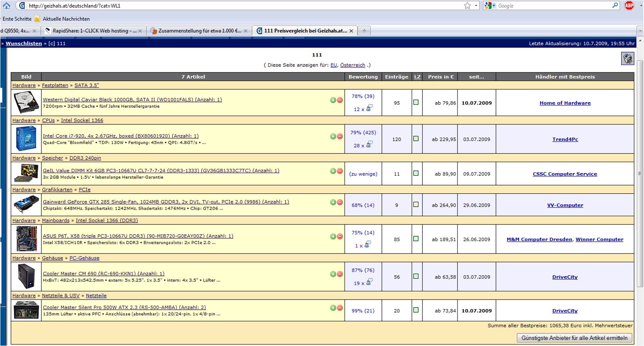The height and width of the screenshot is (346, 644).
Task: Select the 111 Preisvergleich bei Geizhals.at tab
Action: pos(305,31)
